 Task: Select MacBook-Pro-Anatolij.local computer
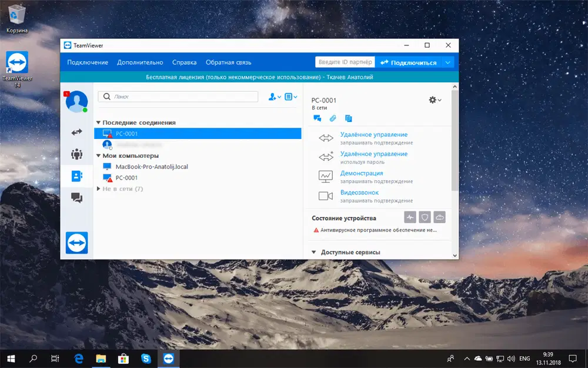(198, 167)
